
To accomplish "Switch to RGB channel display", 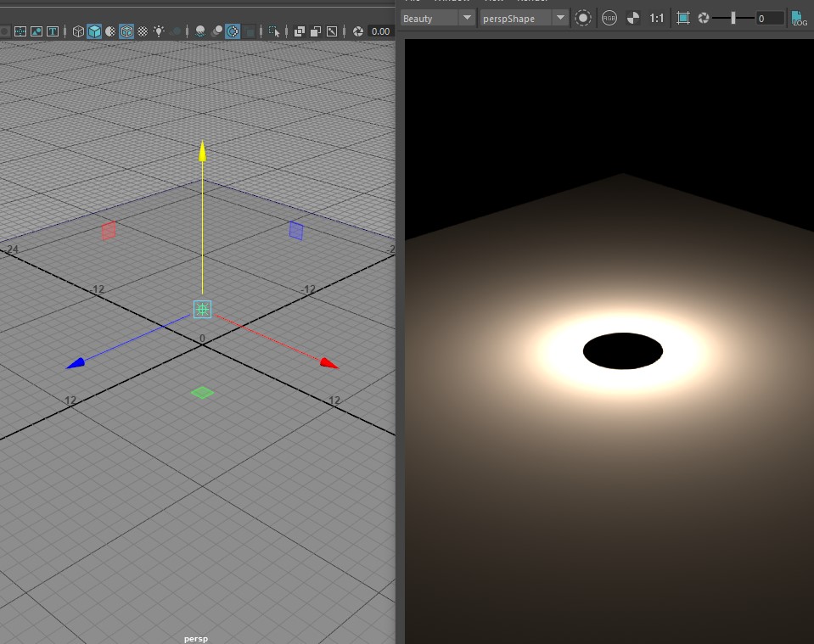I will point(609,18).
